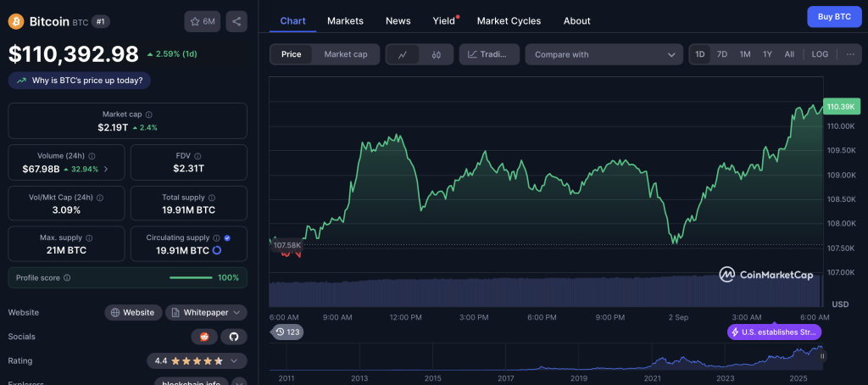
Task: Click the #1 rank badge
Action: tap(101, 21)
